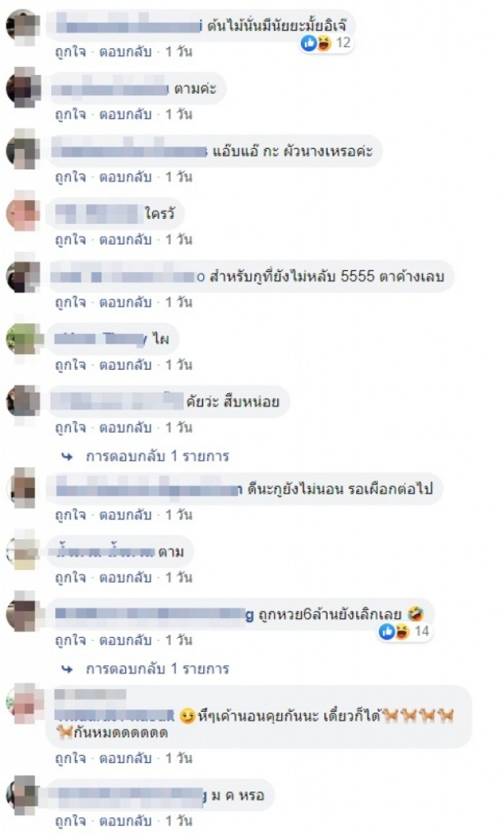Open blurred username on ตามค่ะ comment

(110, 89)
